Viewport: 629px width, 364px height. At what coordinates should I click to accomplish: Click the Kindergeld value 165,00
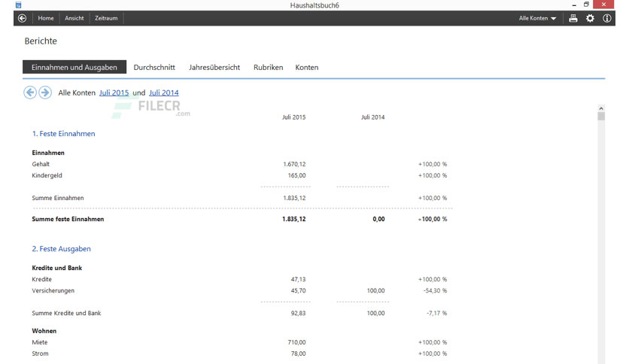coord(296,175)
